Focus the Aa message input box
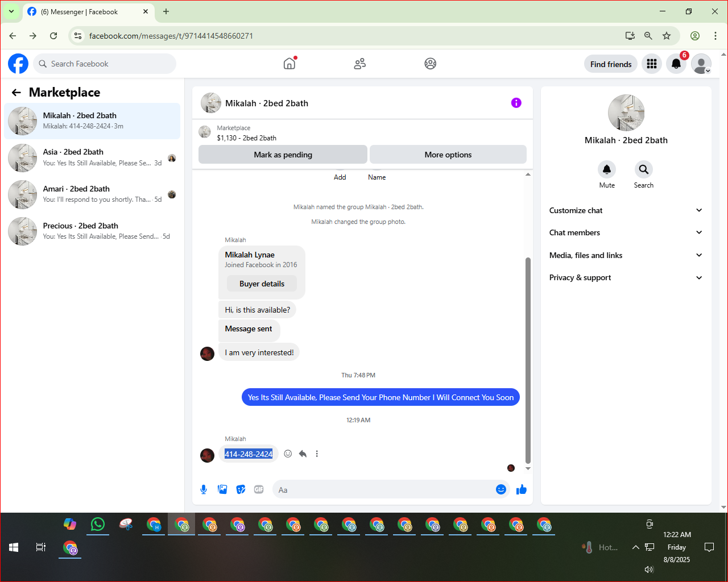 click(x=384, y=490)
